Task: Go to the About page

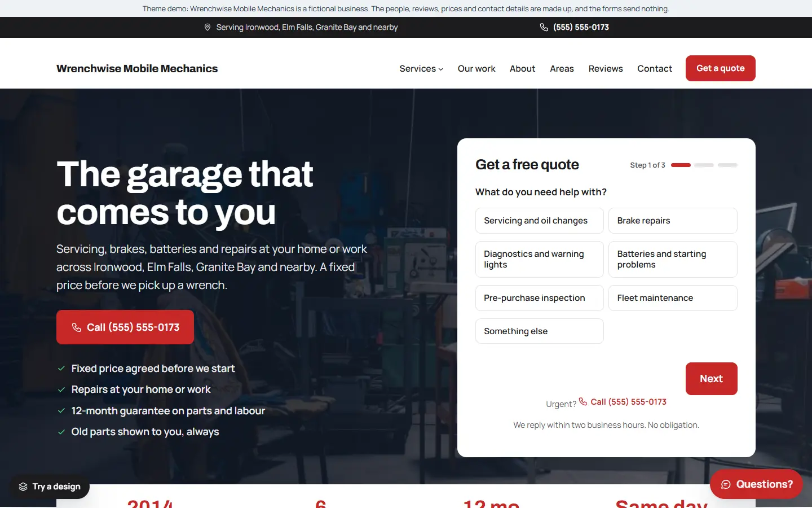Action: 523,68
